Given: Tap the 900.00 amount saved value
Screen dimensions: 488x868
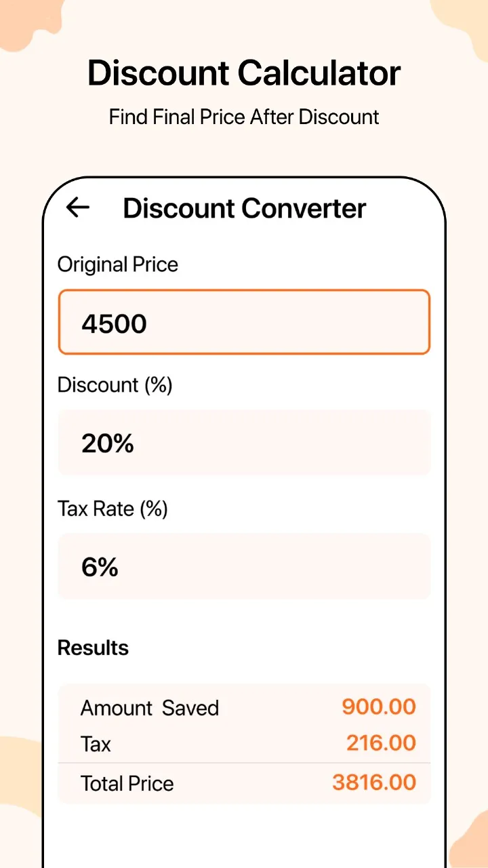Looking at the screenshot, I should [379, 707].
